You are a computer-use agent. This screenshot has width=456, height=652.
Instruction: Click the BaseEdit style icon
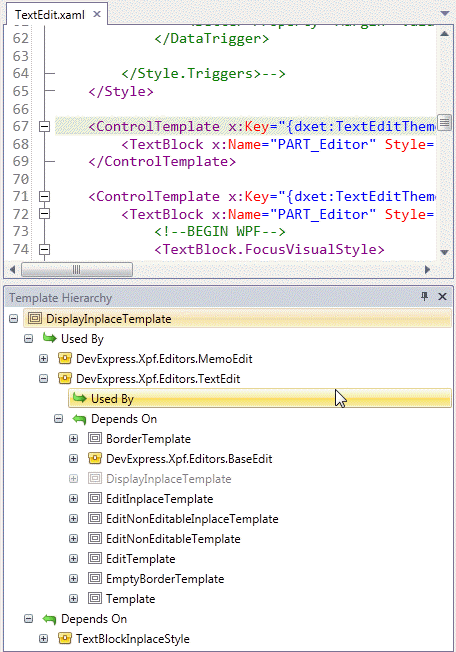pos(95,458)
